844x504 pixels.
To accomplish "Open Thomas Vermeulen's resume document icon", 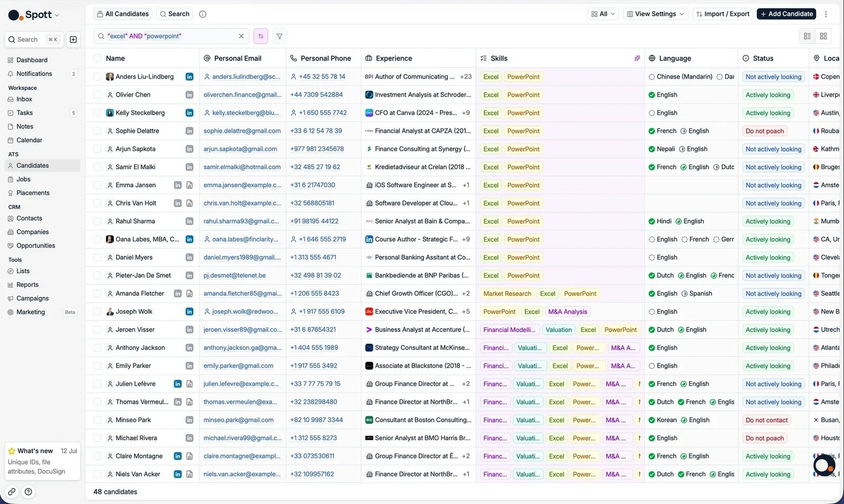I will [x=189, y=402].
